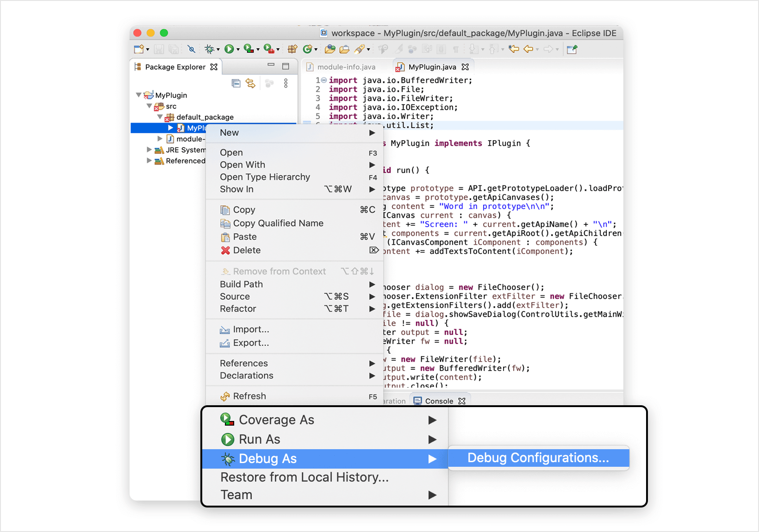Click the New wizard toolbar icon
The width and height of the screenshot is (759, 532).
click(138, 49)
